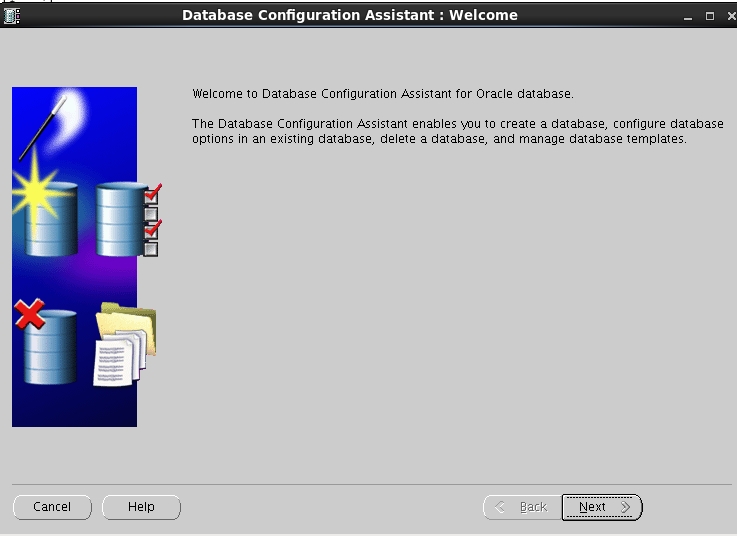The width and height of the screenshot is (737, 536).
Task: Click the 'Welcome to Database Configuration Assistant' text
Action: (x=383, y=94)
